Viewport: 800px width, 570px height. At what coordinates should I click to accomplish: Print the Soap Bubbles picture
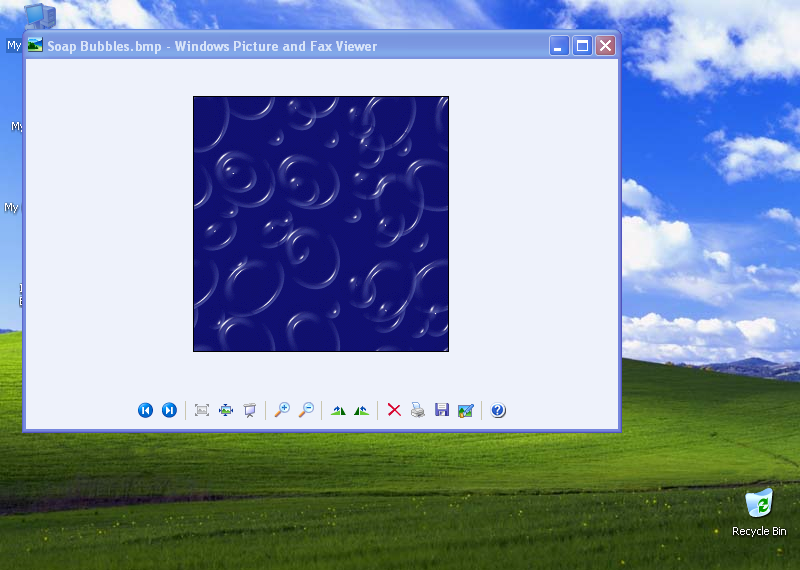[418, 410]
